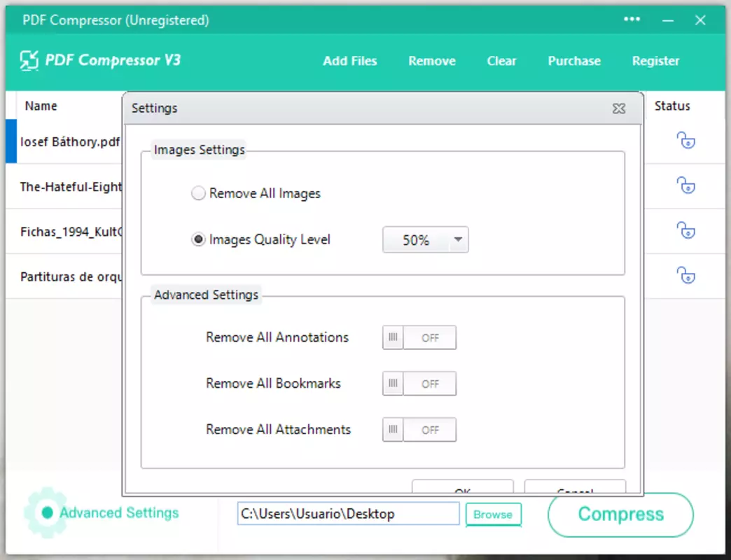This screenshot has height=560, width=731.
Task: Click the Name column header
Action: (x=41, y=106)
